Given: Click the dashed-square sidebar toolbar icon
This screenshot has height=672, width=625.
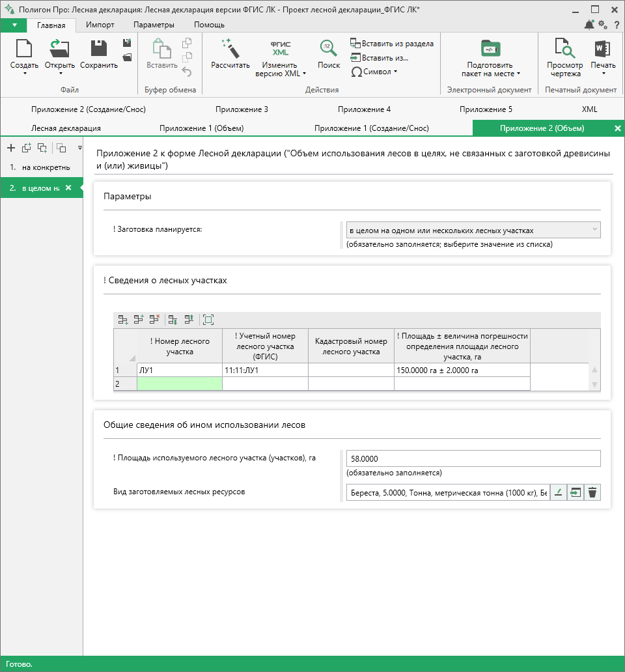Looking at the screenshot, I should point(61,148).
